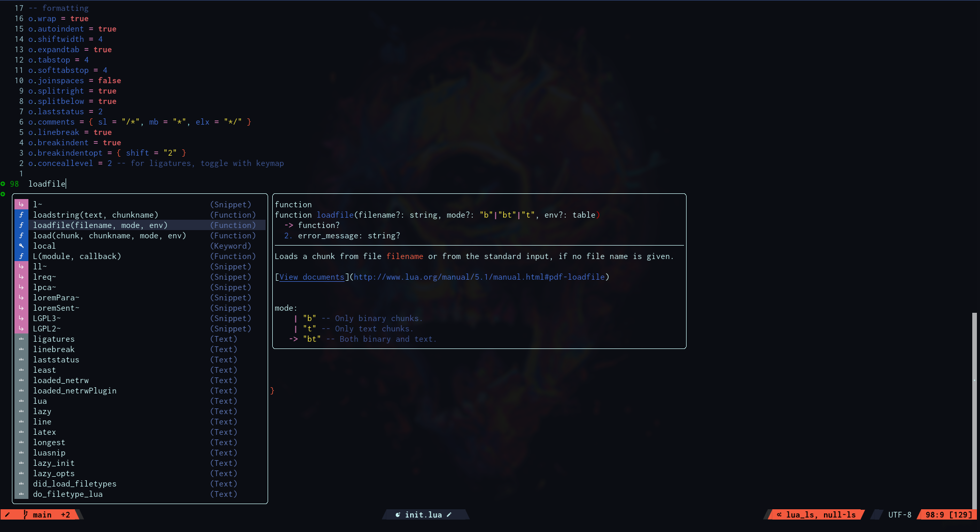Select the 'longest' text completion
The image size is (980, 532).
[x=140, y=443]
